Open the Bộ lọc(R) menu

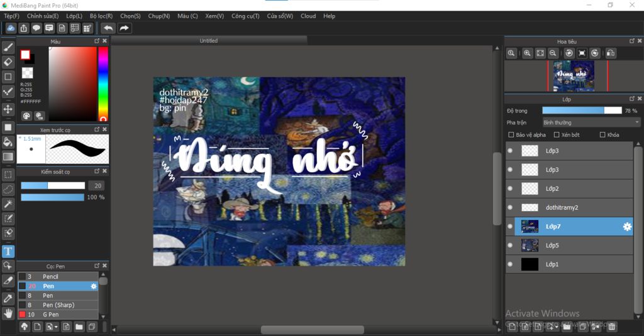(101, 16)
